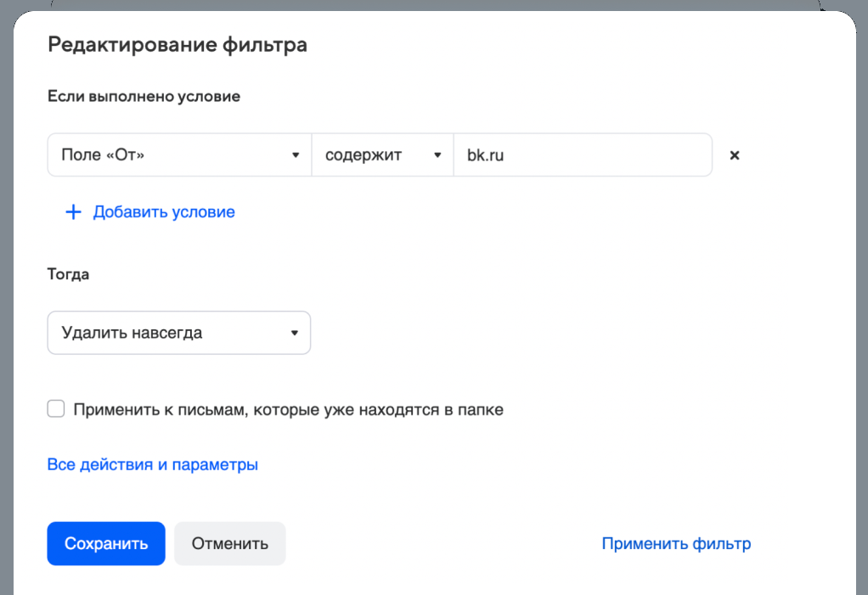
Task: Enable the apply-to-existing-emails checkbox
Action: 56,410
